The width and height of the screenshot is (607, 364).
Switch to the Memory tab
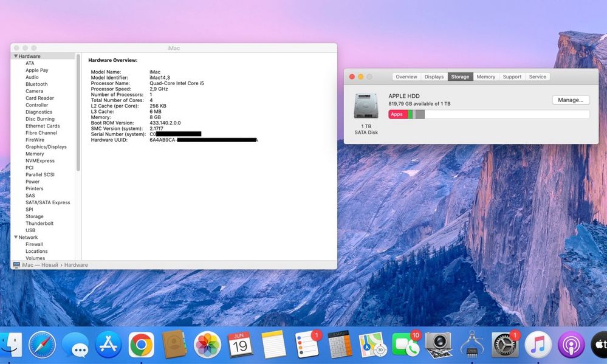click(486, 77)
